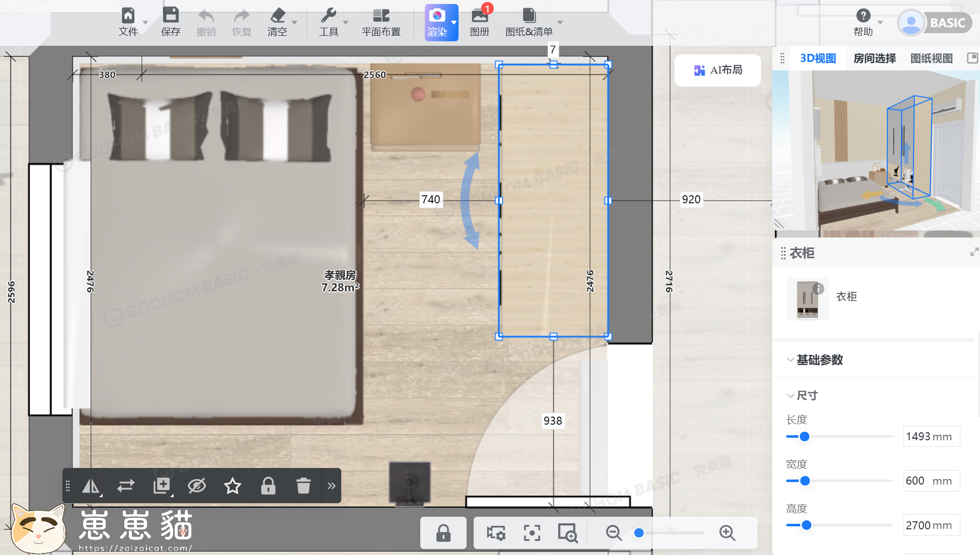Switch to the 3D视图 tab
980x555 pixels.
point(818,58)
